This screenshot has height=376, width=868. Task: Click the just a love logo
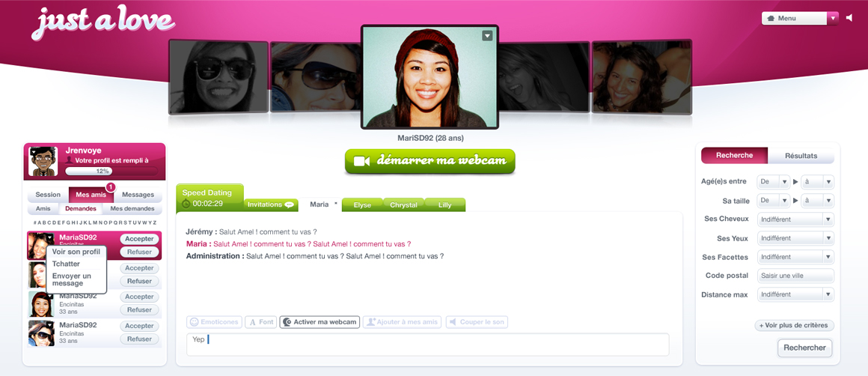pyautogui.click(x=103, y=24)
